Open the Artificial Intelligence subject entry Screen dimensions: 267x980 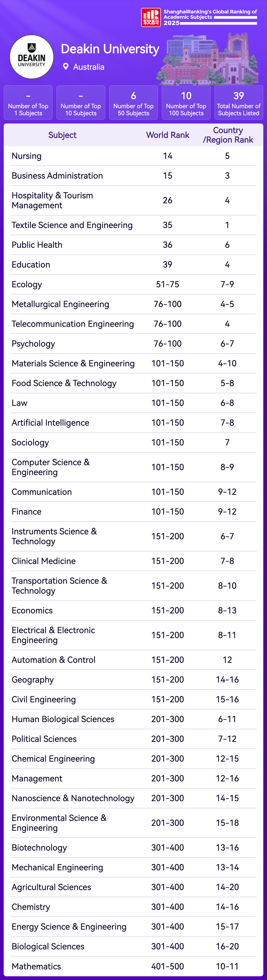[50, 423]
